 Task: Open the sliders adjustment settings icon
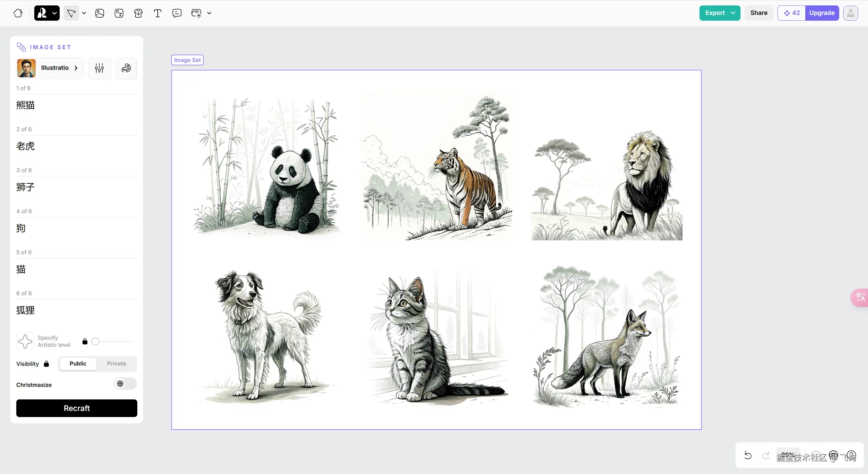pos(99,68)
